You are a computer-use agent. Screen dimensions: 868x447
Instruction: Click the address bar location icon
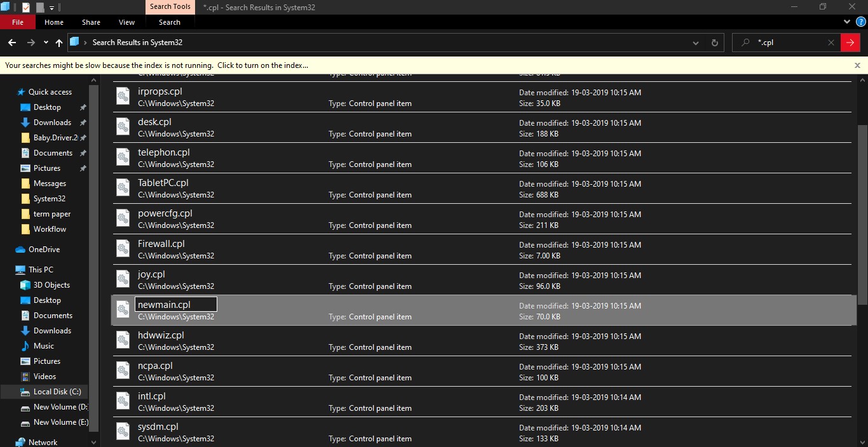[74, 42]
